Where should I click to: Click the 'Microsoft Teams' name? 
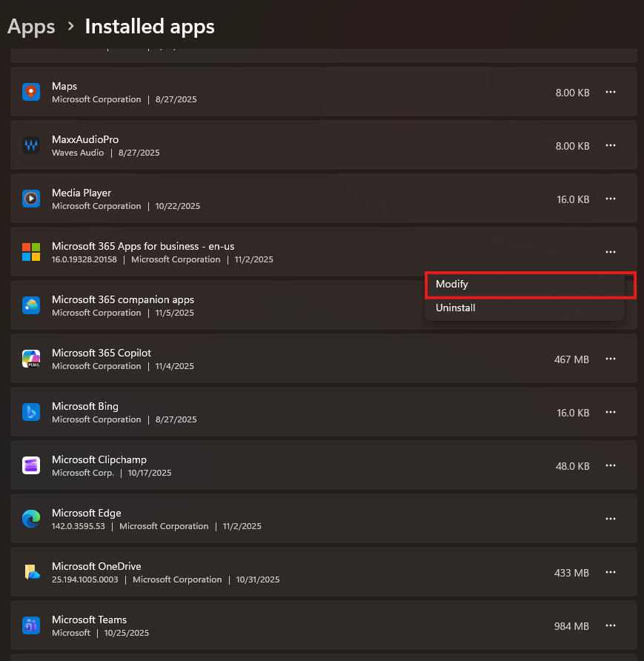click(90, 620)
